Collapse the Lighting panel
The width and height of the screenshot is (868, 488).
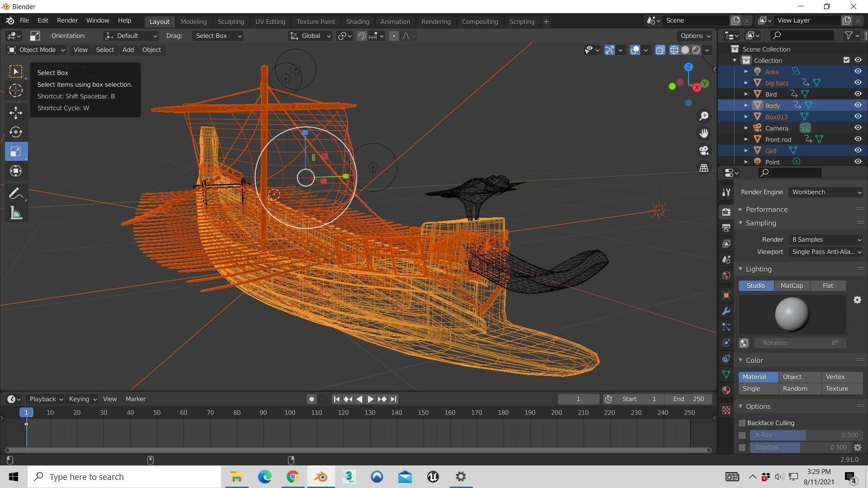pos(758,269)
